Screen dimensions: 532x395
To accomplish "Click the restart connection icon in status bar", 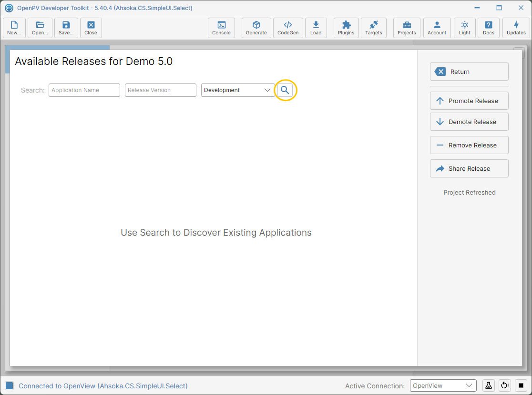I will [505, 385].
